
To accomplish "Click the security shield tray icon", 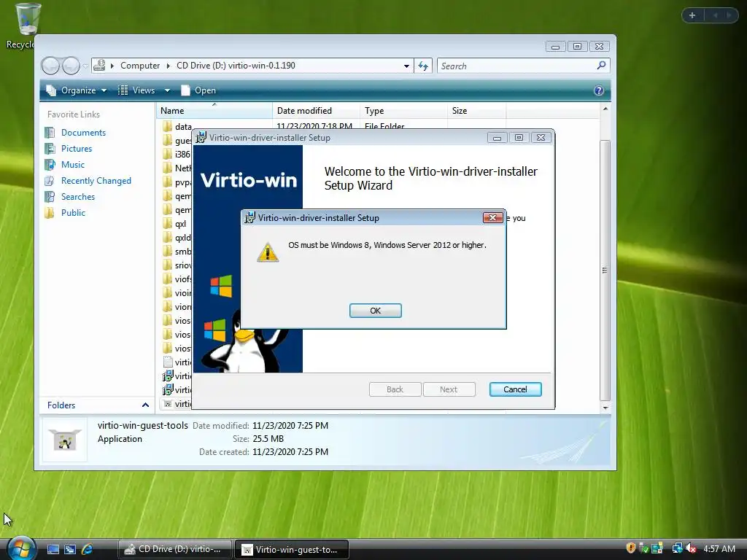I will pyautogui.click(x=631, y=548).
